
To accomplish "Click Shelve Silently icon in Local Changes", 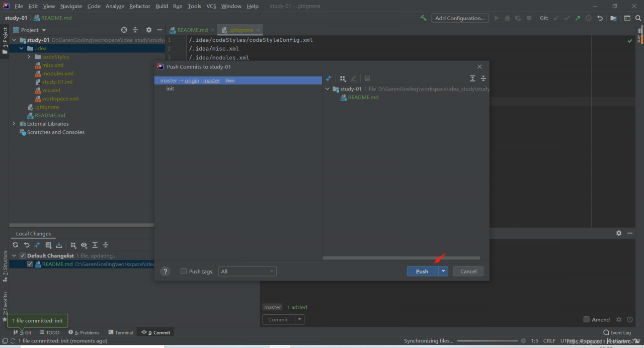I will (59, 245).
